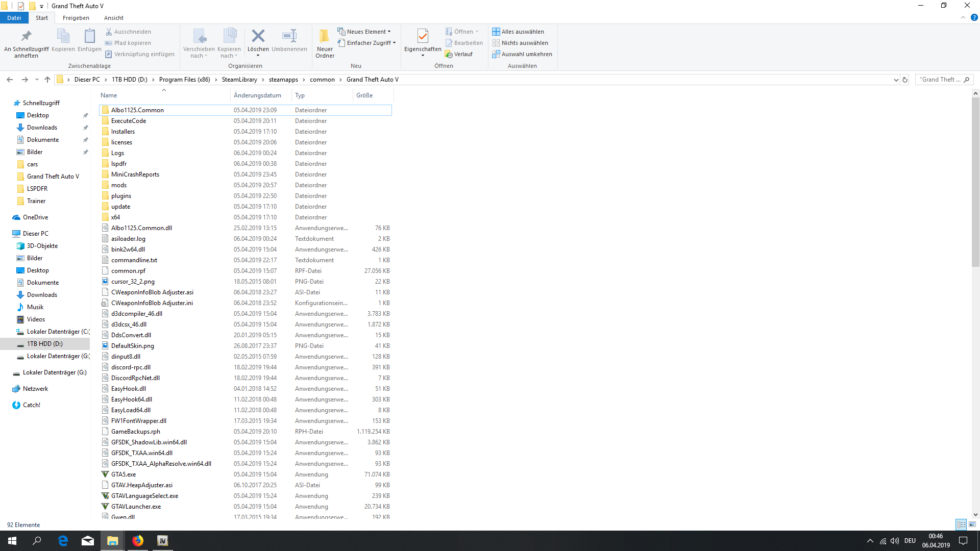980x551 pixels.
Task: Click Neuer Ordner icon
Action: (325, 36)
